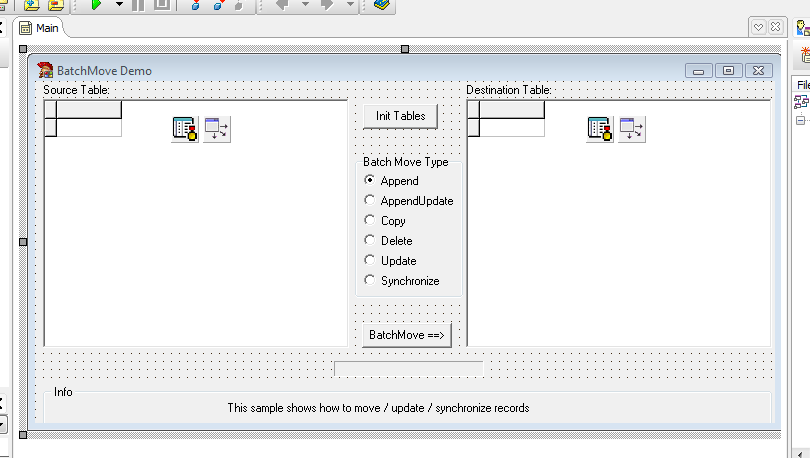
Task: Click the progress bar below BatchMove
Action: [x=408, y=370]
